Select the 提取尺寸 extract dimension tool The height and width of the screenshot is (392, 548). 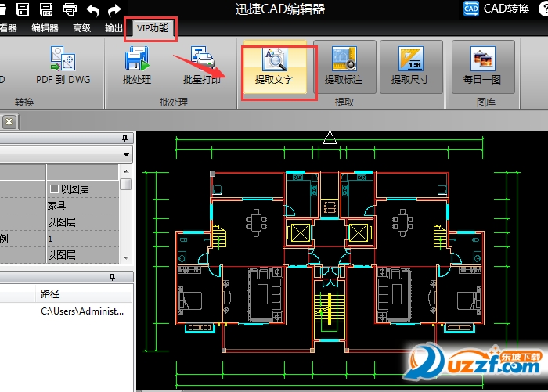[411, 67]
